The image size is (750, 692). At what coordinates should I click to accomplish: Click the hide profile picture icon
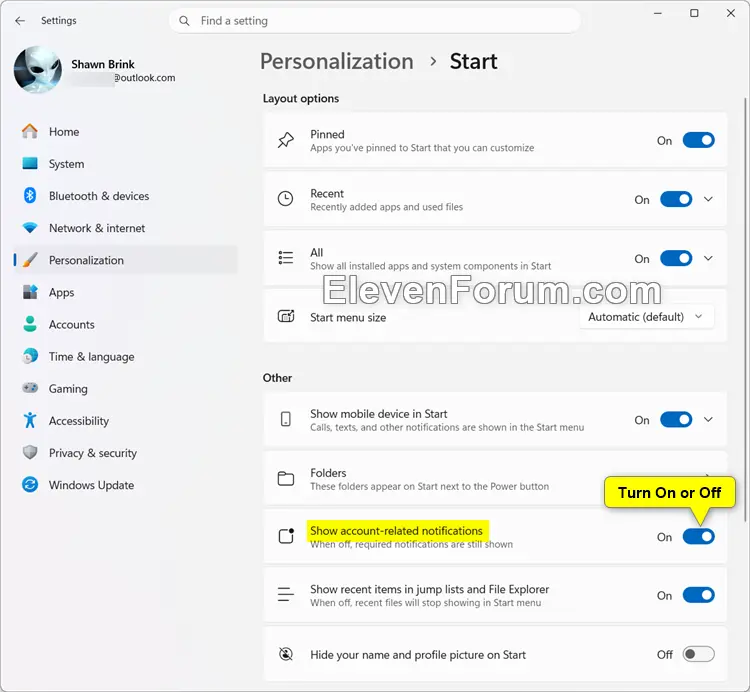pyautogui.click(x=286, y=654)
